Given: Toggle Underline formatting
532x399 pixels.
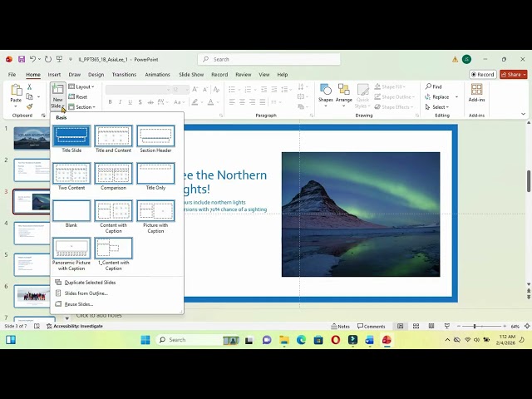Looking at the screenshot, I should pos(130,101).
